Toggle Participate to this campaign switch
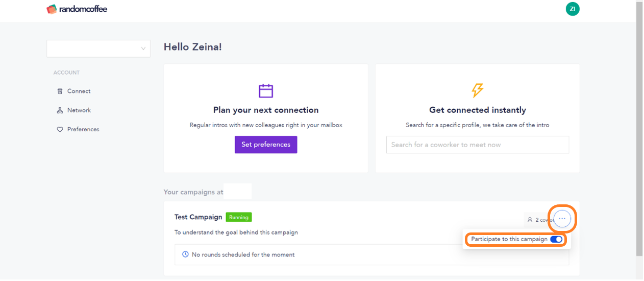 (556, 240)
